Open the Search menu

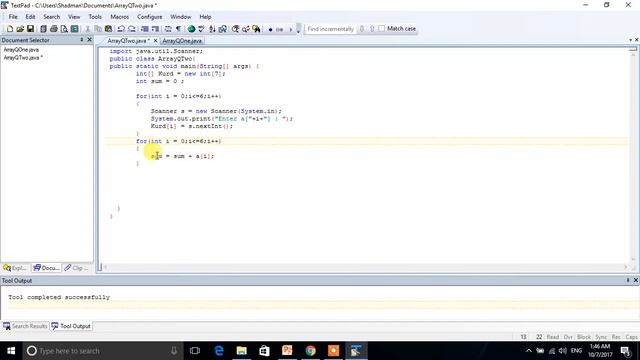click(x=51, y=17)
